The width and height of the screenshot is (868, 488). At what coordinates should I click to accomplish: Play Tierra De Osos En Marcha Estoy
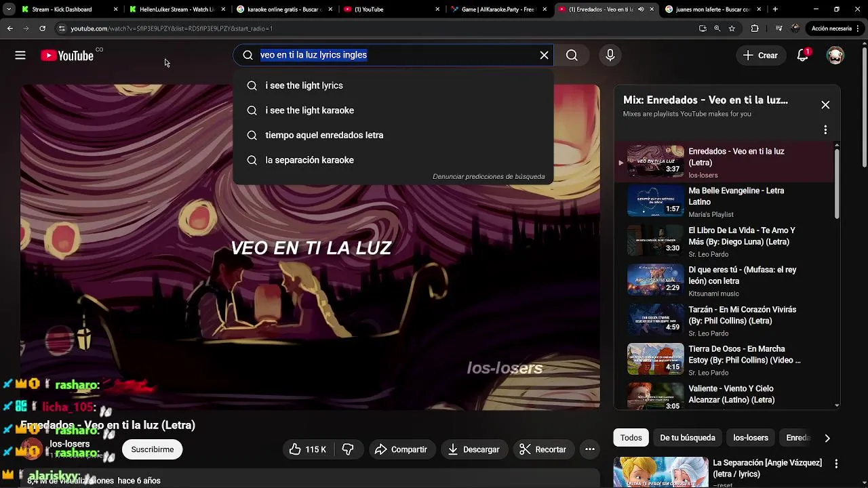(723, 361)
